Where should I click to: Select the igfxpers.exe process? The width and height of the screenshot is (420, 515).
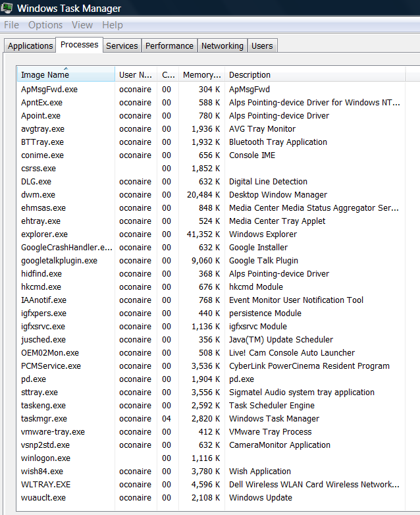coord(211,313)
